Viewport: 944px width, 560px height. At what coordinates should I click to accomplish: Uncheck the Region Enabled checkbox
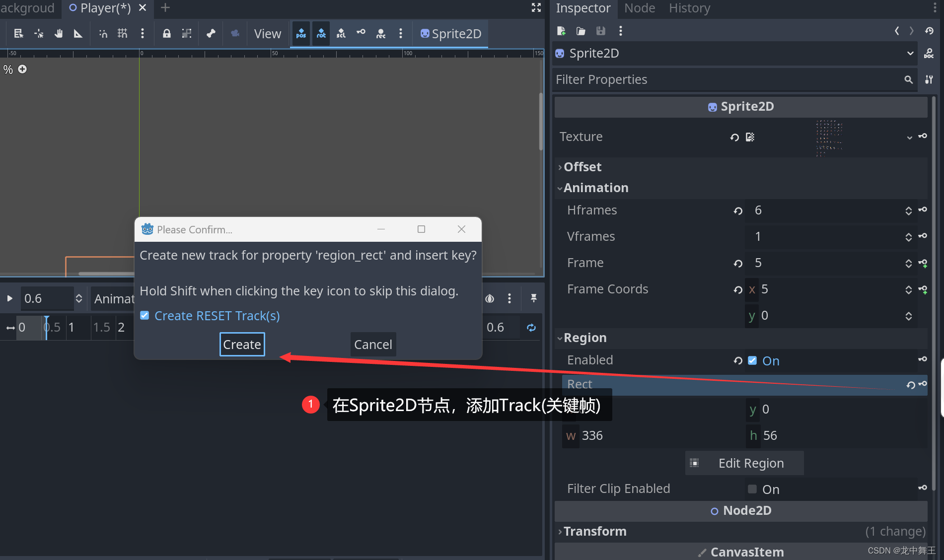point(752,360)
